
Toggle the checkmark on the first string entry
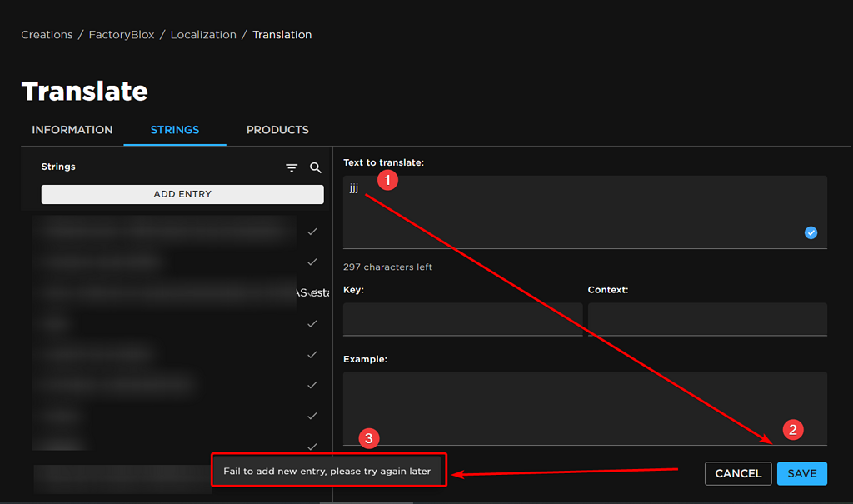(312, 231)
